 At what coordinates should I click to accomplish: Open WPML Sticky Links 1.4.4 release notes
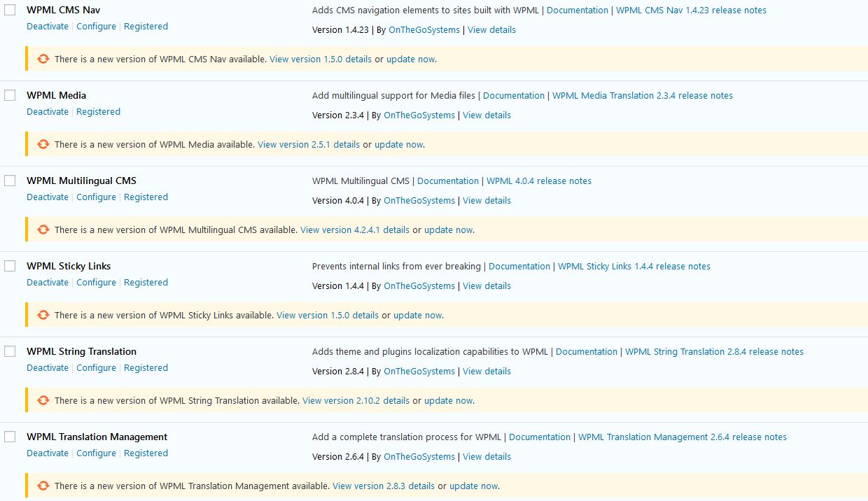pyautogui.click(x=634, y=267)
